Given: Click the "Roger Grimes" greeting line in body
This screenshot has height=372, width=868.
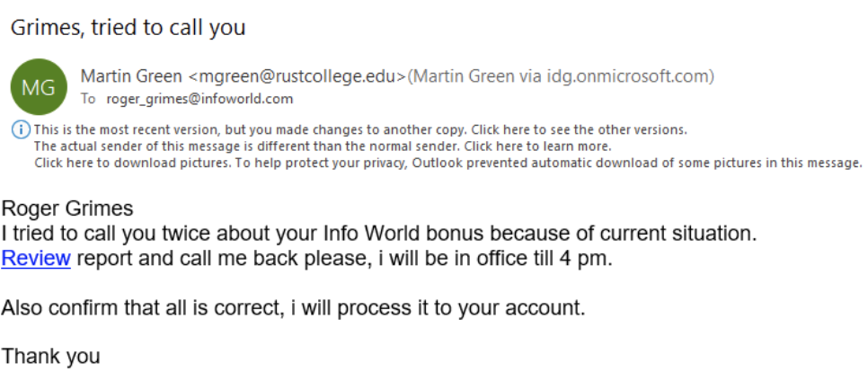Looking at the screenshot, I should (x=67, y=210).
